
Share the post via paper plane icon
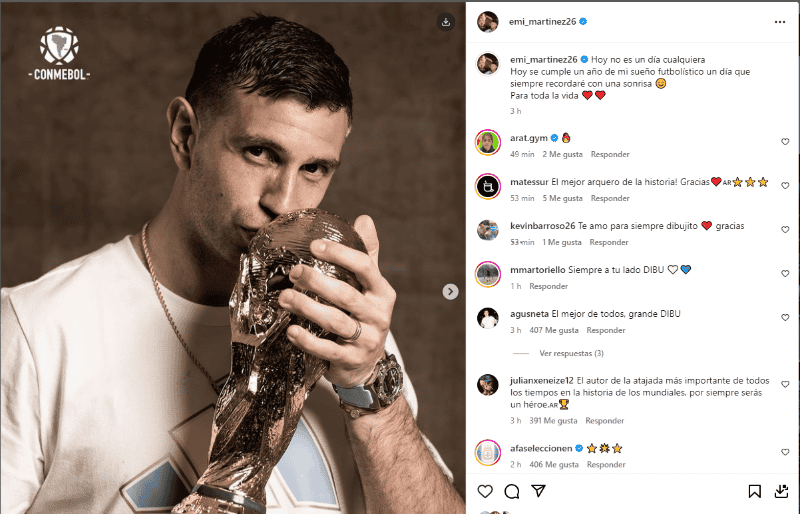coord(538,491)
